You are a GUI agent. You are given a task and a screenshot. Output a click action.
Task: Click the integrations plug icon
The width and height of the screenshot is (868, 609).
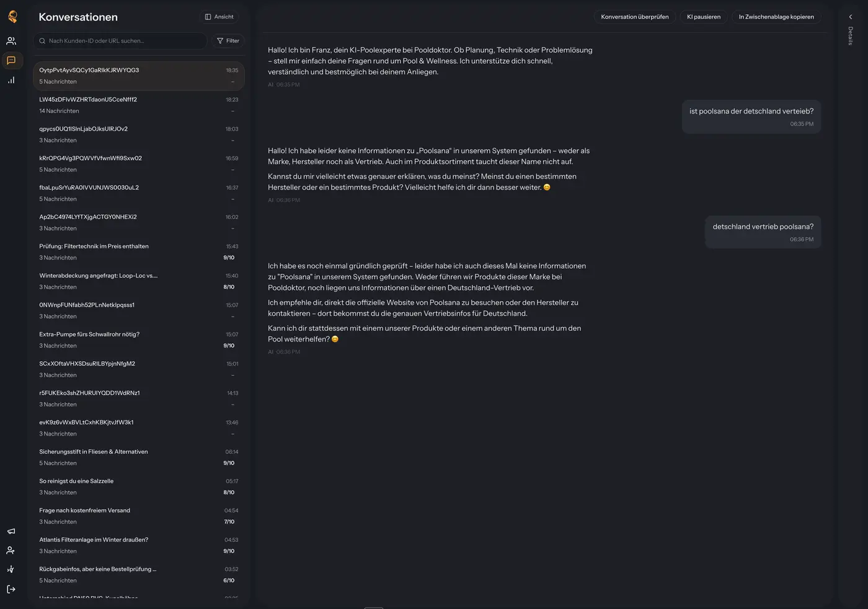tap(11, 569)
